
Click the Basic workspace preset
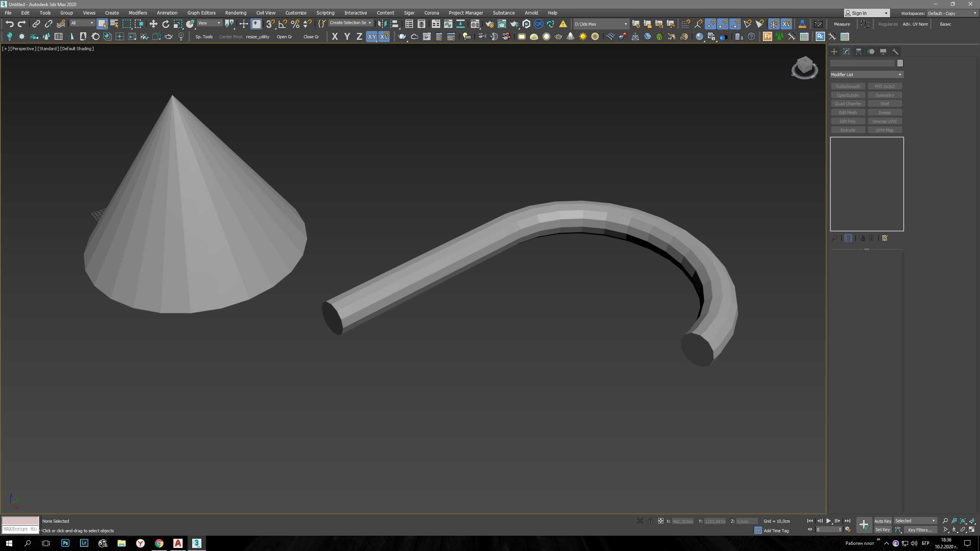pyautogui.click(x=944, y=24)
